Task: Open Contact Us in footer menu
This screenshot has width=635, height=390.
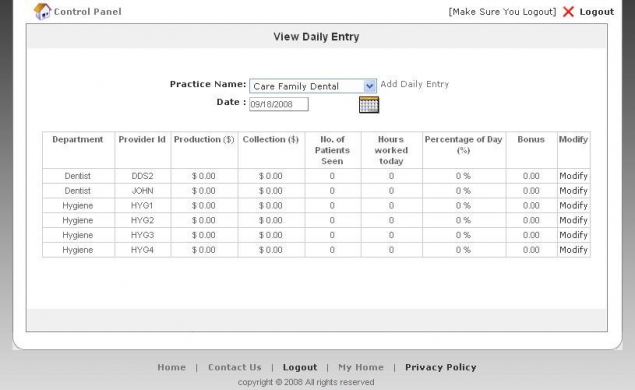Action: tap(235, 367)
